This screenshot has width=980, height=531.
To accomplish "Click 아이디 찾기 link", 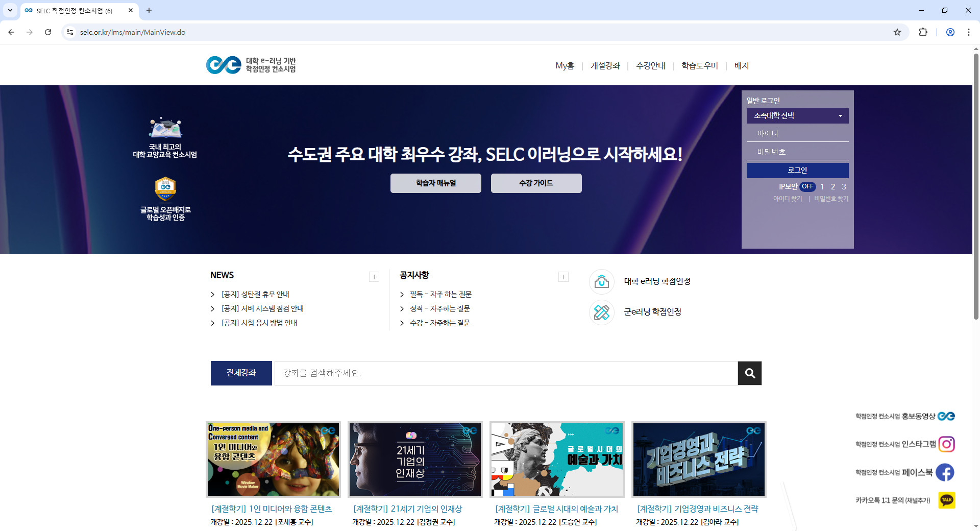I will (x=788, y=199).
